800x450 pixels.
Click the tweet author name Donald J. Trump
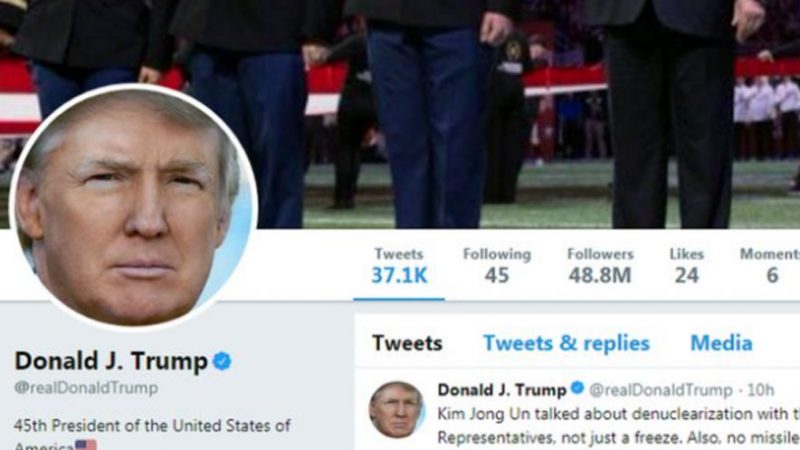point(502,390)
